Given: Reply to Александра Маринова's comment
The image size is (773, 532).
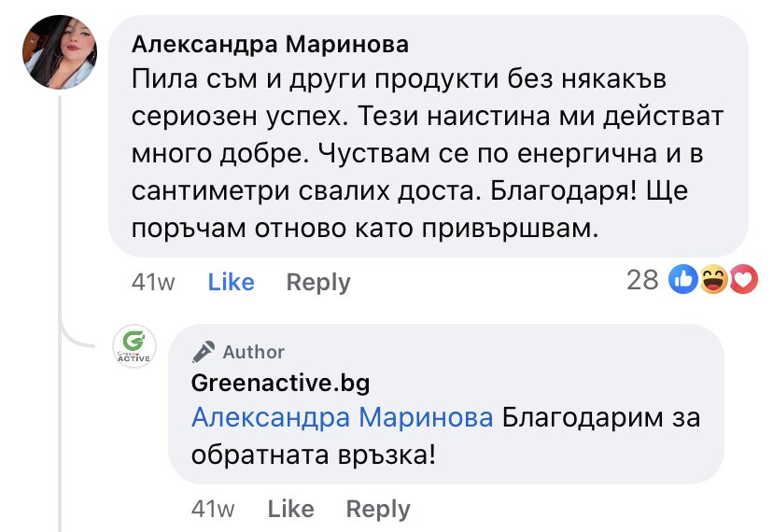Looking at the screenshot, I should pos(318,283).
